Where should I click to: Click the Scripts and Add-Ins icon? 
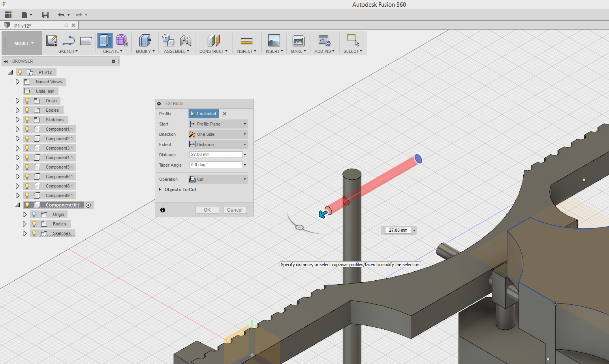click(x=324, y=41)
